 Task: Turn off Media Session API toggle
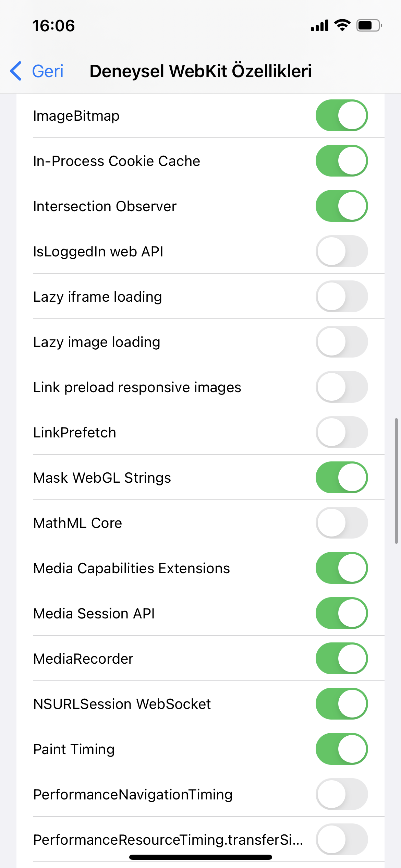point(341,613)
